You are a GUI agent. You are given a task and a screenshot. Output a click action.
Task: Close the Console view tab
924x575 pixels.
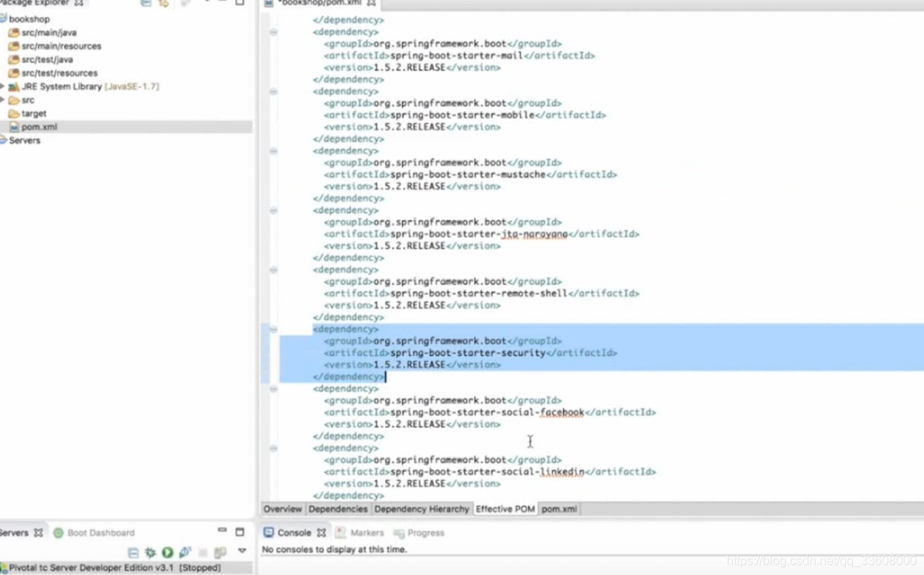point(321,533)
